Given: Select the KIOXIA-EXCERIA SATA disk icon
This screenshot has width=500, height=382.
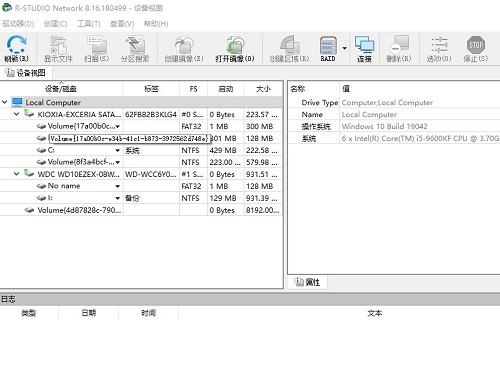Looking at the screenshot, I should coord(29,114).
